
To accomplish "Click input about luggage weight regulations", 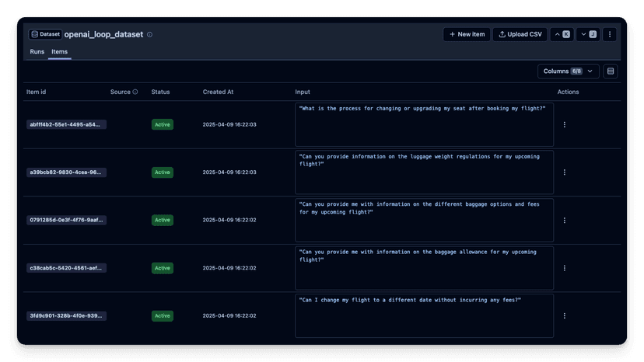I will pos(424,172).
